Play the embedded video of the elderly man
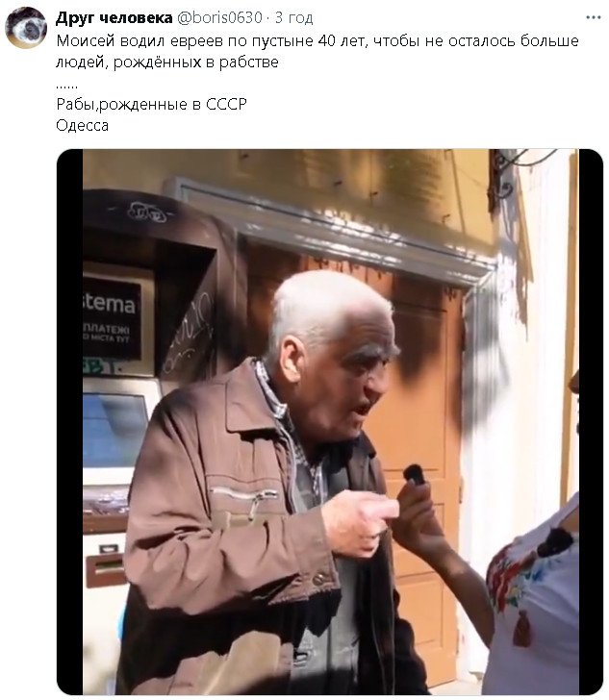Image resolution: width=609 pixels, height=700 pixels. coord(330,421)
